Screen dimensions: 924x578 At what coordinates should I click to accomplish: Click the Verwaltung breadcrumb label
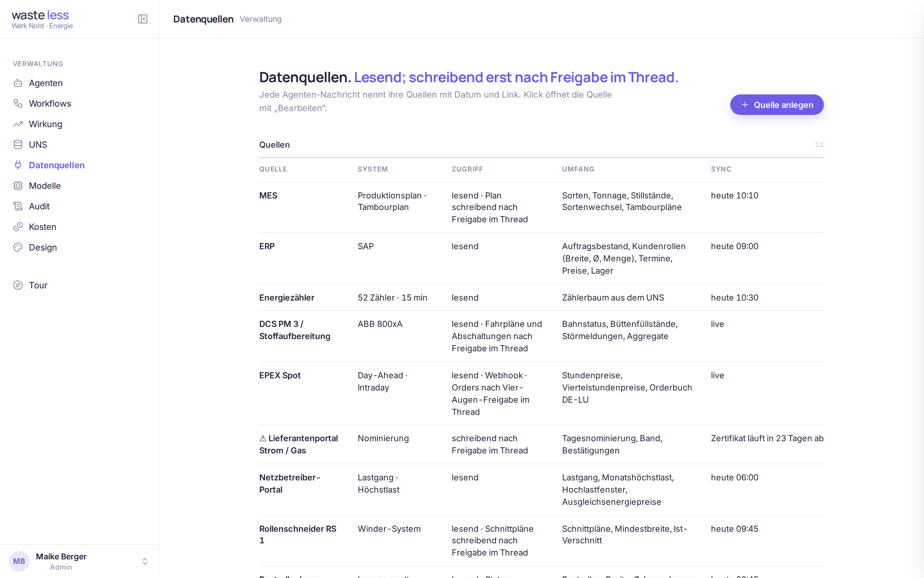(261, 19)
